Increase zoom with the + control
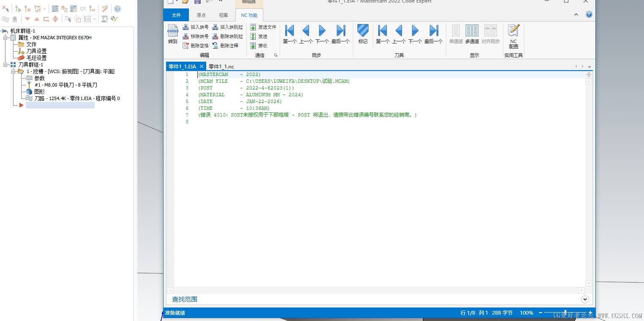 (590, 312)
